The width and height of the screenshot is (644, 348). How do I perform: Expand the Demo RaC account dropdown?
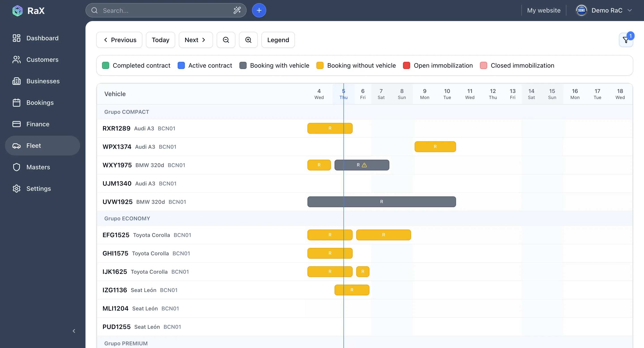(x=629, y=11)
